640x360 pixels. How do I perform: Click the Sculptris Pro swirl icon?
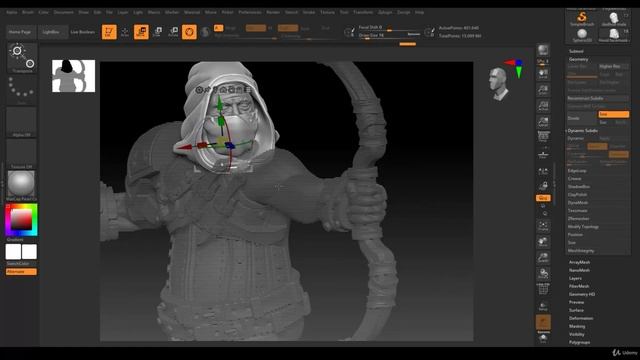coord(205,32)
